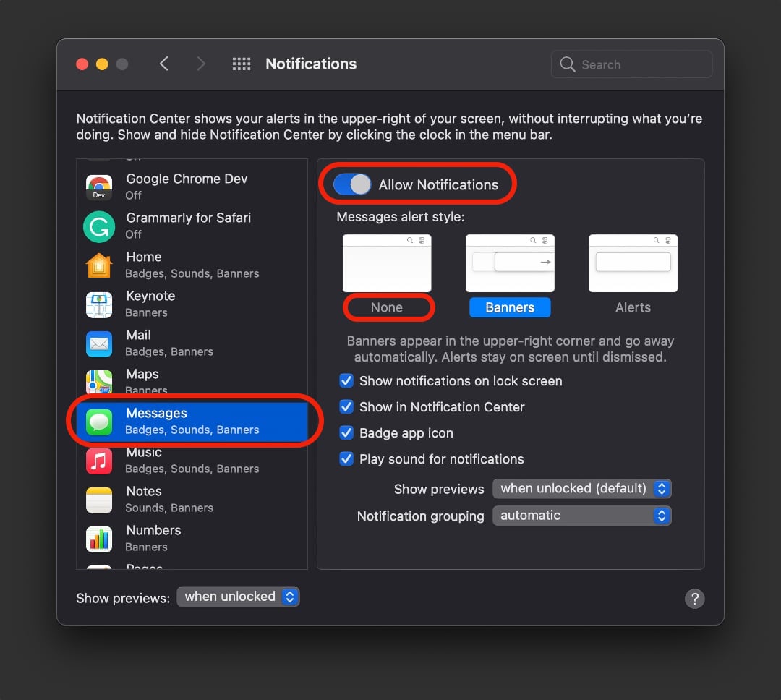Open help with the question mark button
The width and height of the screenshot is (781, 700).
tap(694, 598)
